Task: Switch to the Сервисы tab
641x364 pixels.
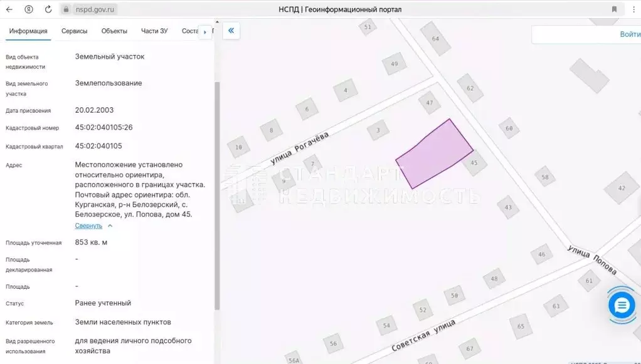Action: [x=75, y=30]
